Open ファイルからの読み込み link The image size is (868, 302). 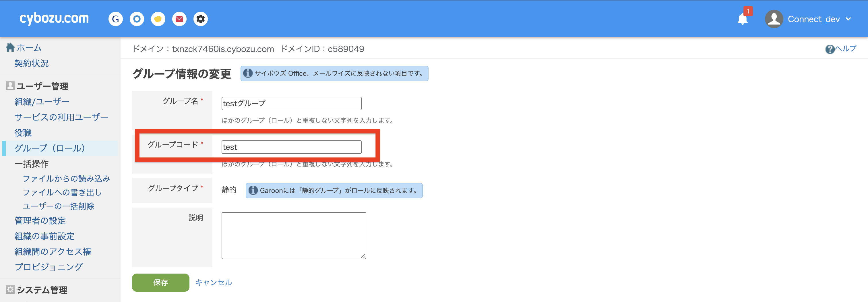click(66, 179)
